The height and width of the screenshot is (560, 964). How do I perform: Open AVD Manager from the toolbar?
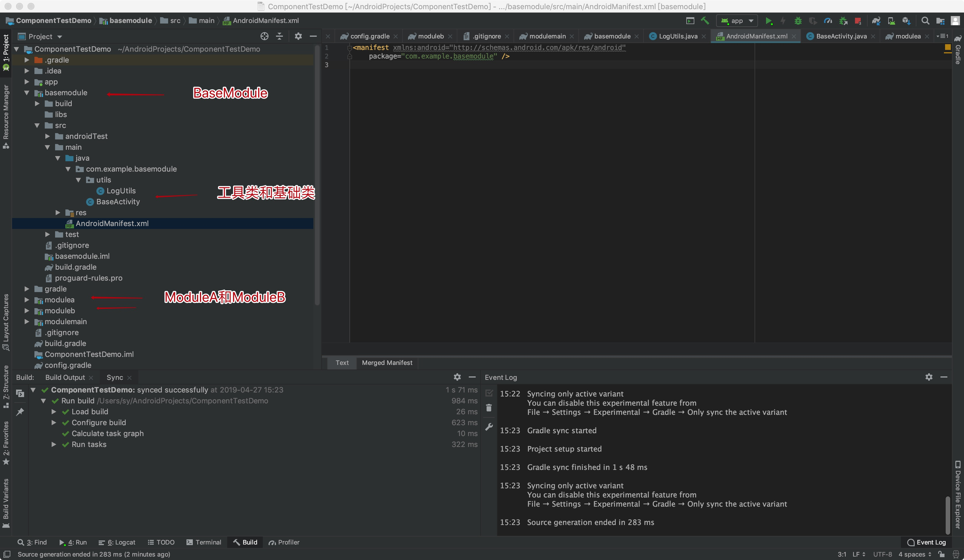point(891,21)
